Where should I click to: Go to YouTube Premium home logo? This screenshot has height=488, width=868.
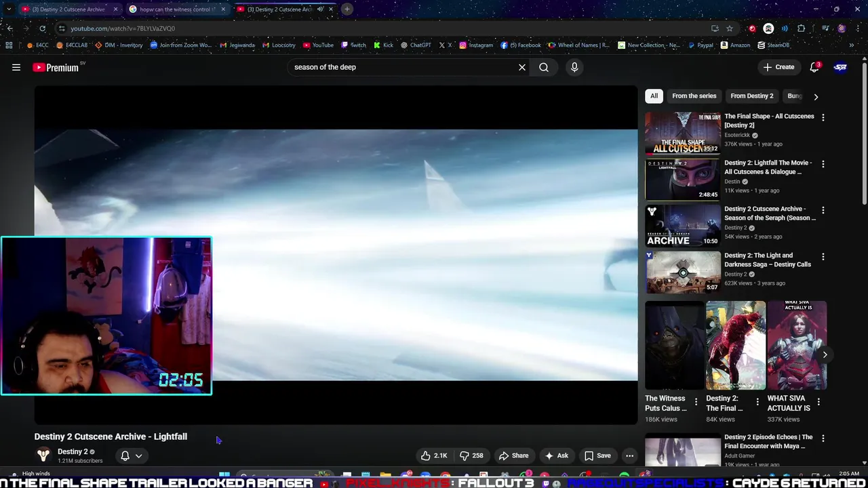[x=56, y=67]
